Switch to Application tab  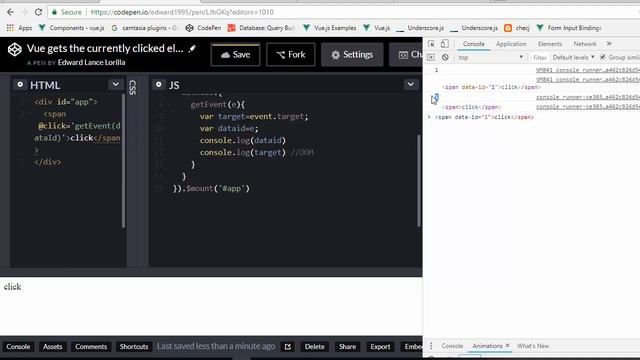click(x=511, y=44)
